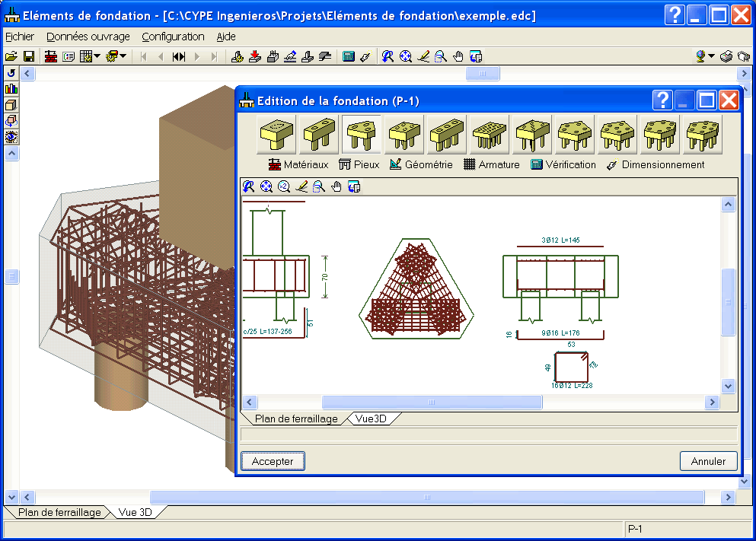This screenshot has height=541, width=756.
Task: Click the save diskette icon
Action: [29, 56]
